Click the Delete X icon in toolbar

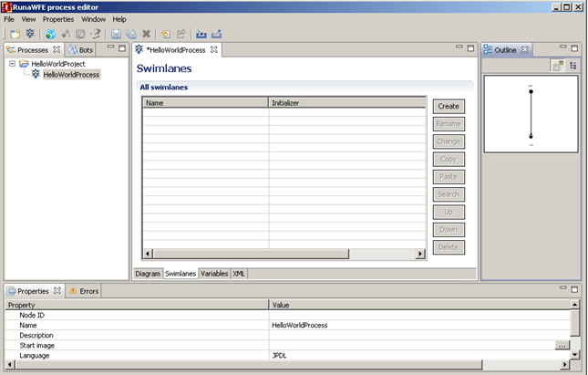click(146, 34)
